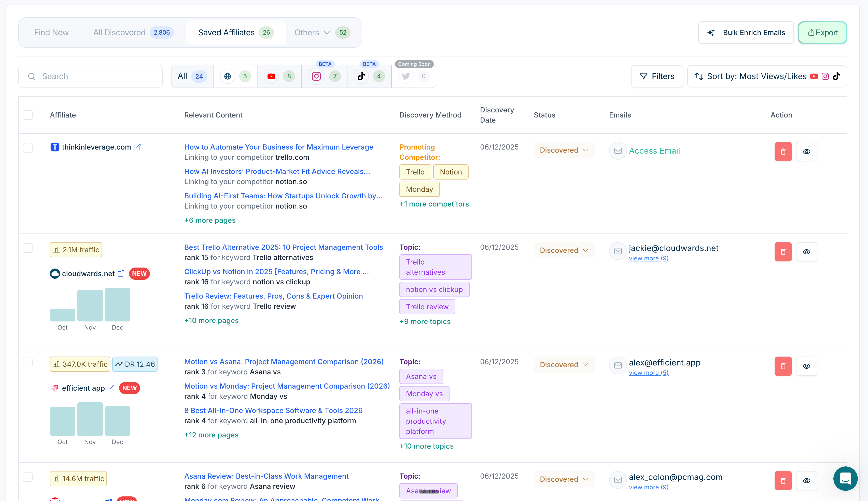Click the email envelope icon for efficient.app
The image size is (868, 501).
(x=618, y=366)
